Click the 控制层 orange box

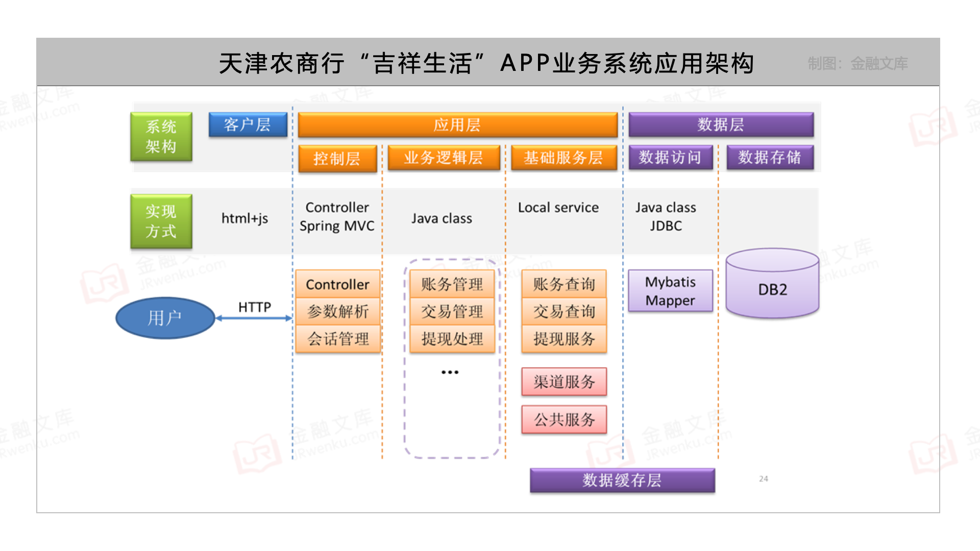point(337,159)
